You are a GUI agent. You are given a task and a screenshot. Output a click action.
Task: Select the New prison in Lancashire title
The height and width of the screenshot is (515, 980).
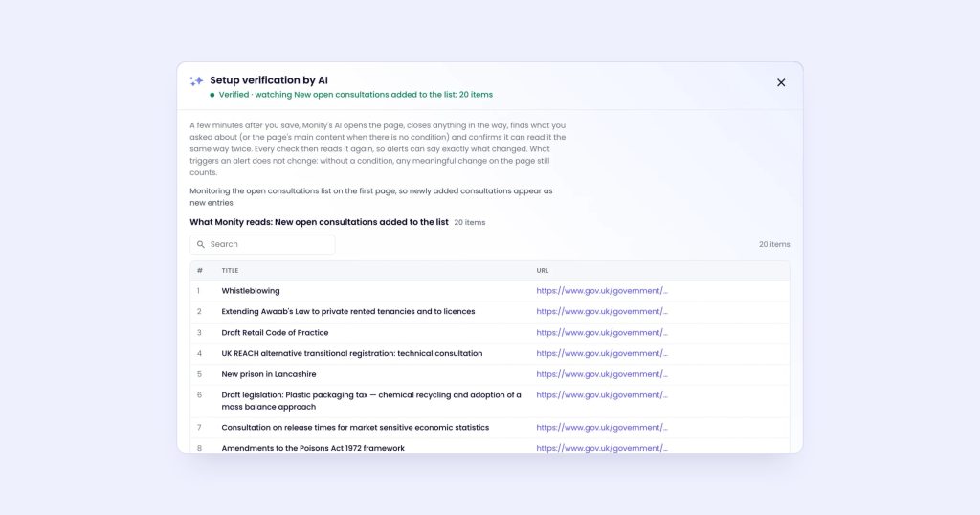[269, 373]
